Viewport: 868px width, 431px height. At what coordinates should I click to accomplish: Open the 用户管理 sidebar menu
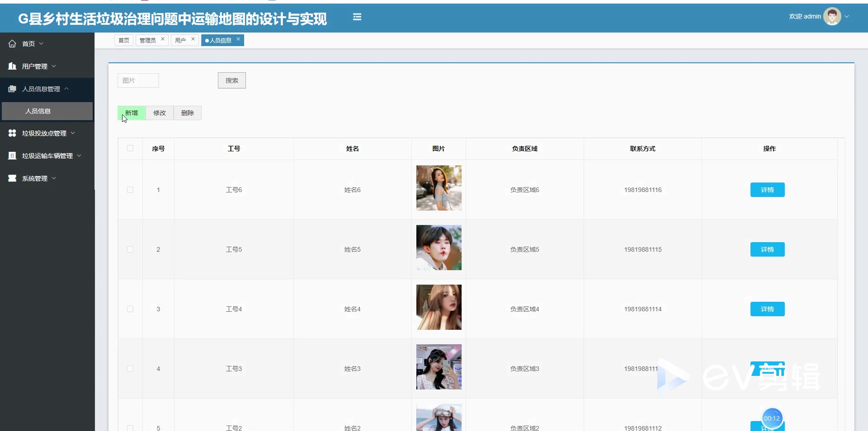47,66
